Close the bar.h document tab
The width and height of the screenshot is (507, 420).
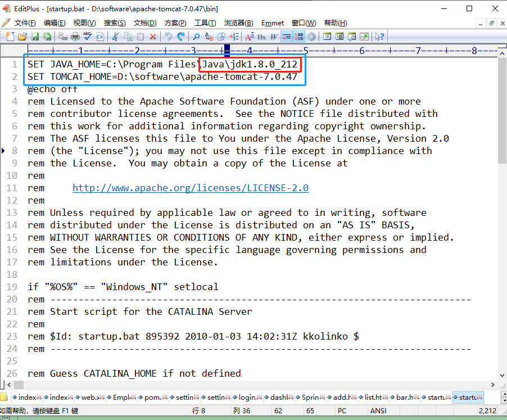click(417, 397)
